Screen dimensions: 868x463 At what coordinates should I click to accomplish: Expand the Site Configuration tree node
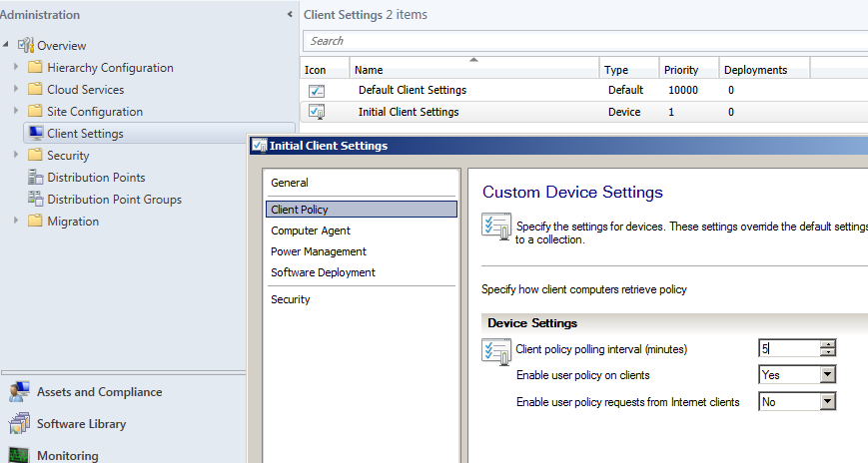pyautogui.click(x=16, y=111)
